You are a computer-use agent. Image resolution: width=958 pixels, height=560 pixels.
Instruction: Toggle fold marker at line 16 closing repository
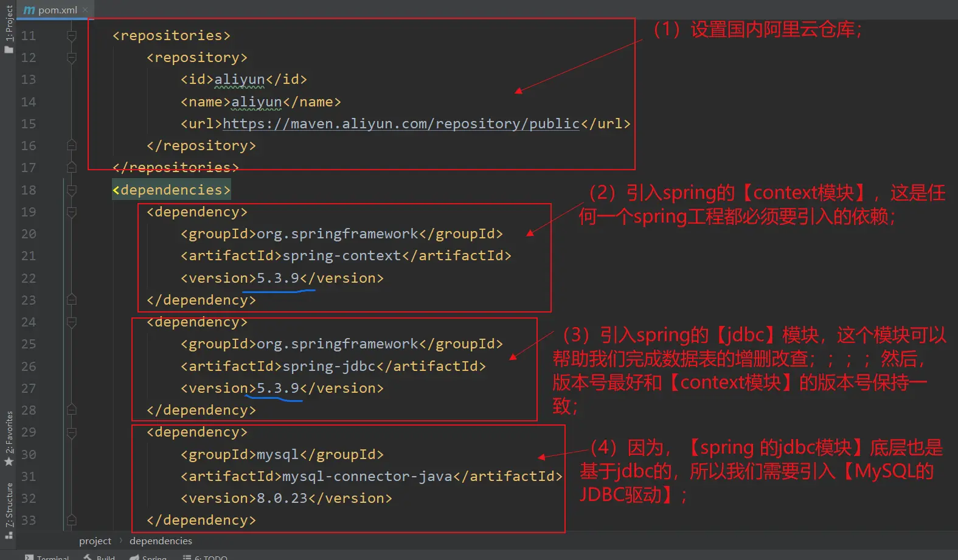point(71,146)
